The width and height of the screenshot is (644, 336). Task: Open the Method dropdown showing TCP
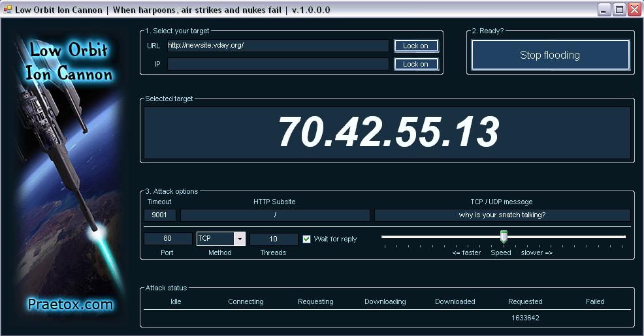(221, 239)
